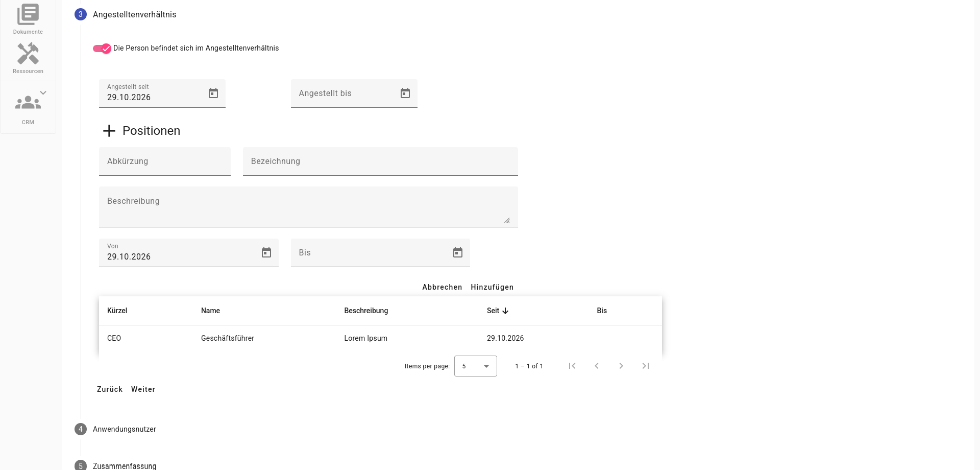This screenshot has height=470, width=980.
Task: Select the Geschäftsführer table cell
Action: 228,338
